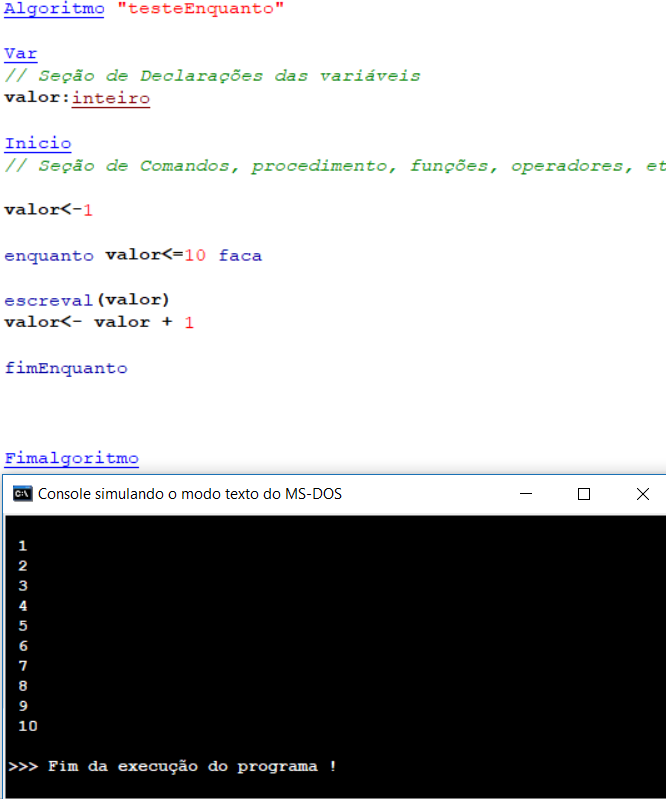Click the line 'valor<-1'
Image resolution: width=666 pixels, height=799 pixels.
tap(48, 210)
